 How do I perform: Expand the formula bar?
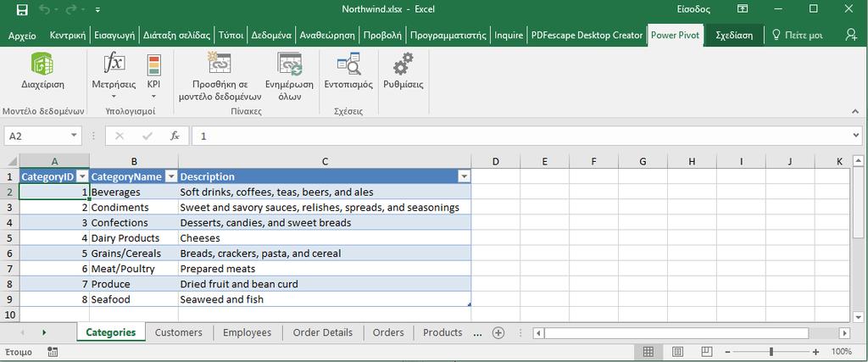click(857, 136)
